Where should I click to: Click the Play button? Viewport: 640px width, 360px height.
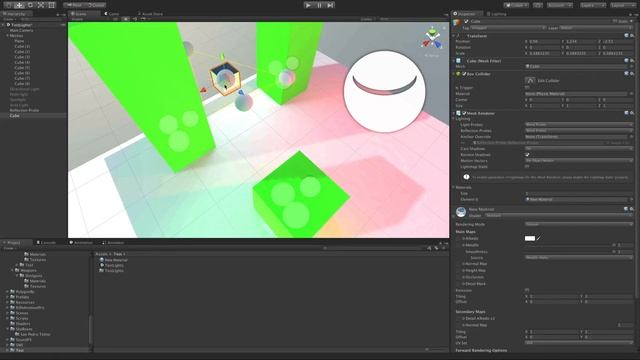308,5
